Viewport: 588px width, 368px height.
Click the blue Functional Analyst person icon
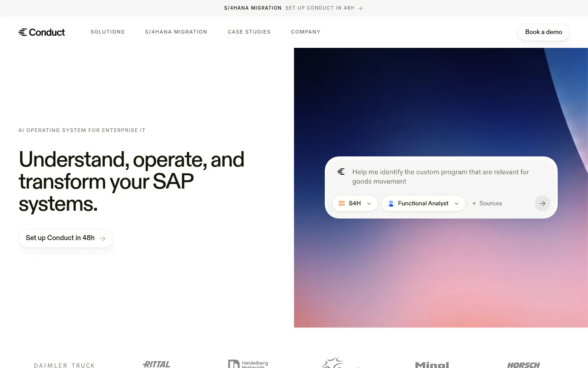tap(391, 203)
